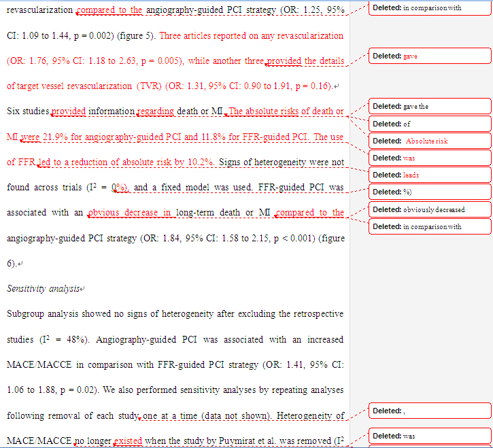Select the topmost 'Deleted: in comparison with' balloon
Viewport: 493px width, 448px height.
tap(429, 8)
